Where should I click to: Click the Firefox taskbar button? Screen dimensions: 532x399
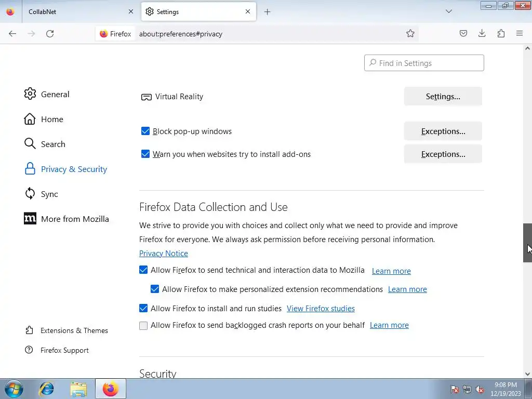pos(111,389)
